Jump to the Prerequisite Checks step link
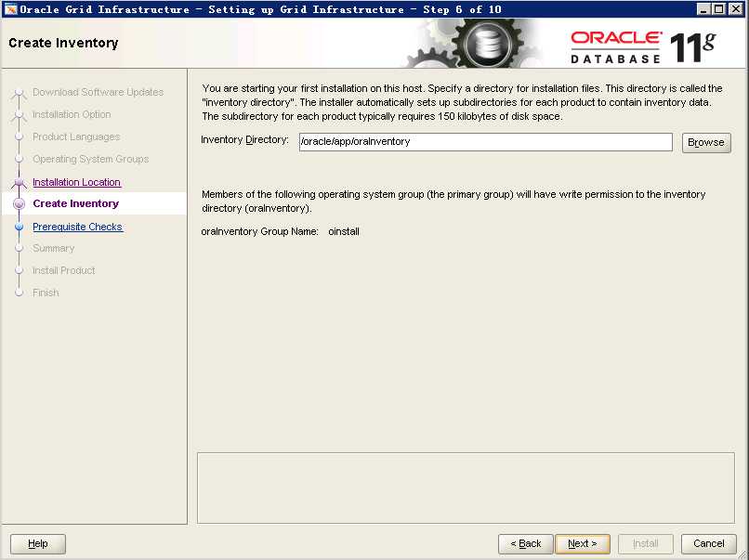The width and height of the screenshot is (749, 560). tap(78, 227)
